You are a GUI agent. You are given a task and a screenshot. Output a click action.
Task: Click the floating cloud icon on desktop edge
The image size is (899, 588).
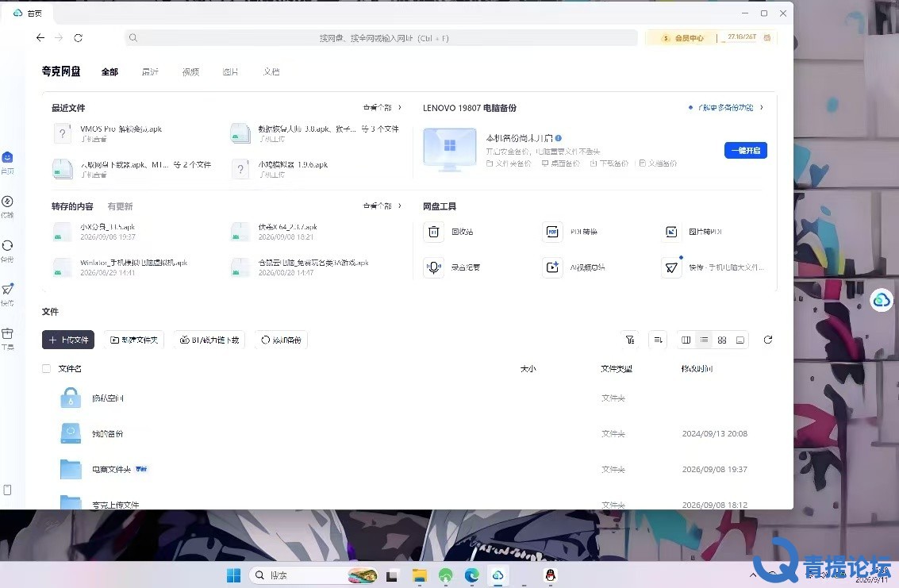[882, 300]
